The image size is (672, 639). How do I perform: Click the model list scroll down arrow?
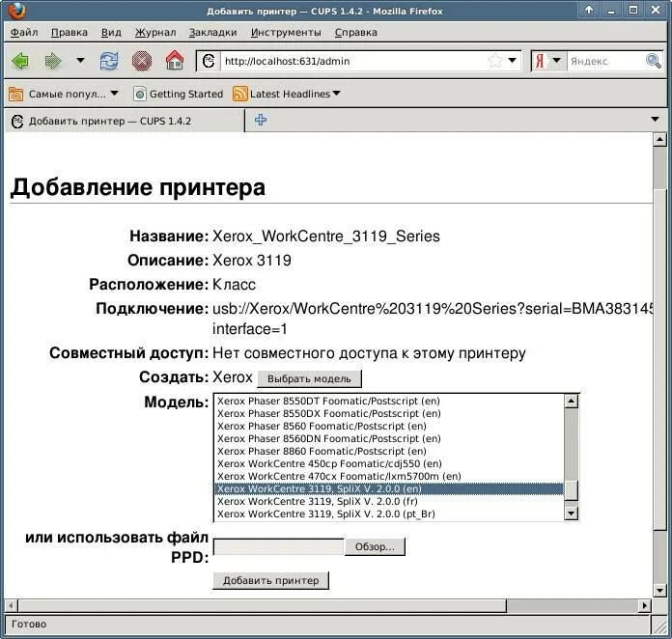[571, 513]
